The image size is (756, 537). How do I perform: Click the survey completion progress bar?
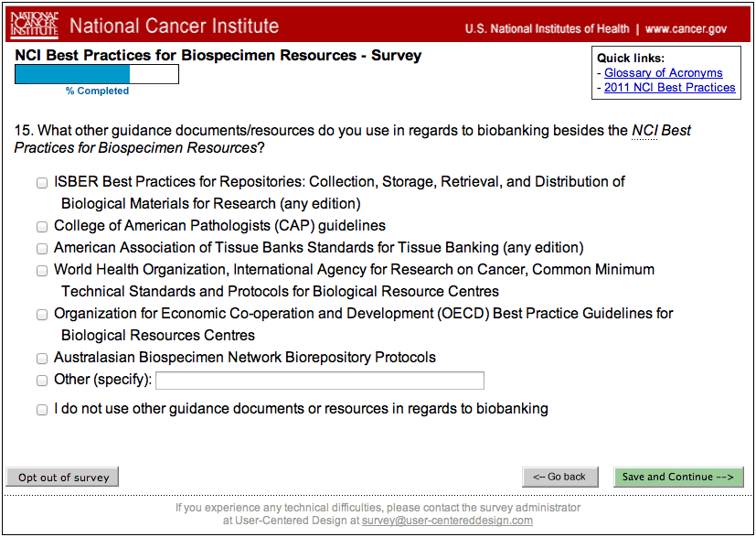tap(97, 74)
